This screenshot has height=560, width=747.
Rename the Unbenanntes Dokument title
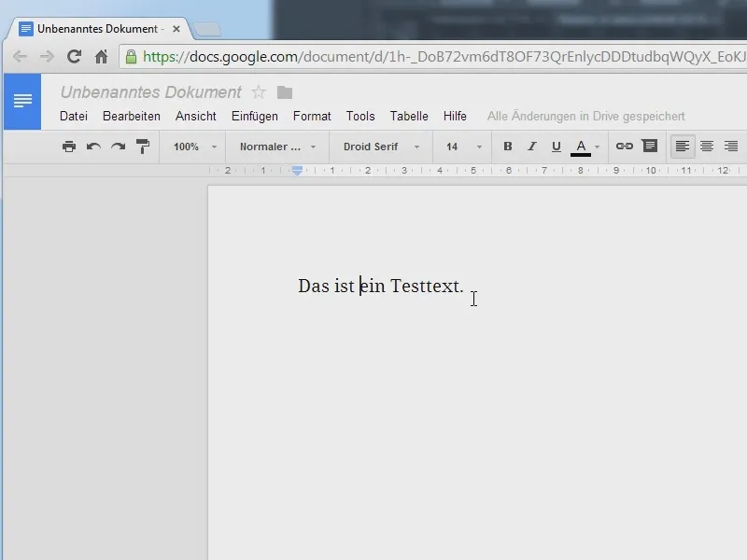(x=151, y=91)
